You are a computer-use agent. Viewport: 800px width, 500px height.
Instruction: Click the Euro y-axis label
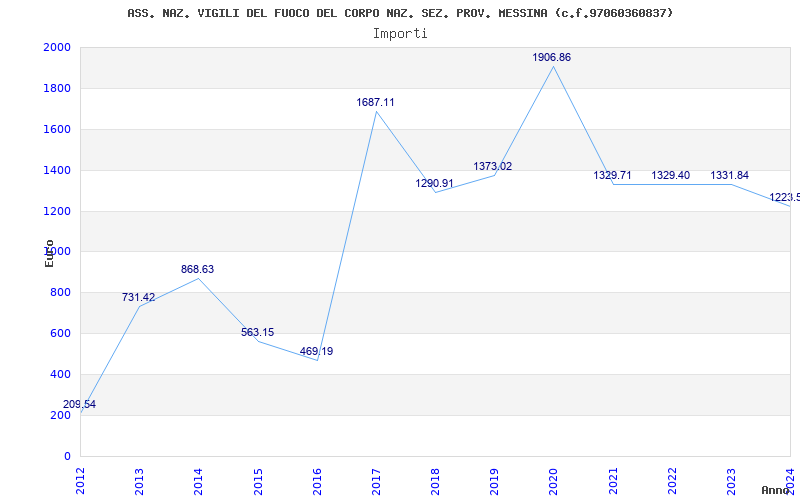(x=49, y=253)
